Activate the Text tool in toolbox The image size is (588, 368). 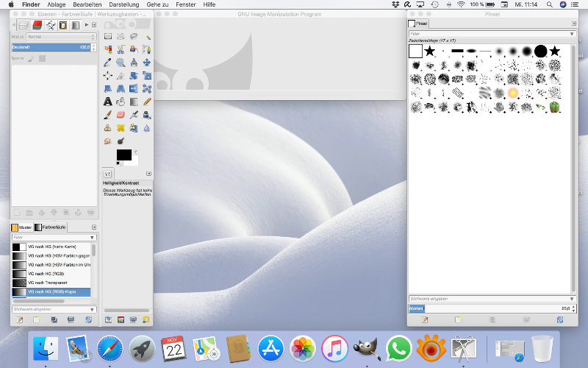[x=108, y=102]
